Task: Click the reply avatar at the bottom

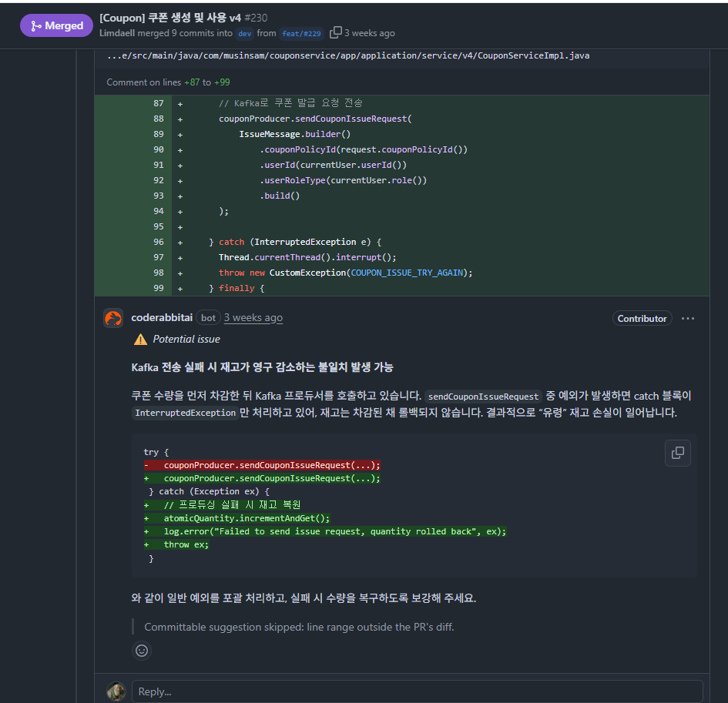Action: pyautogui.click(x=115, y=691)
